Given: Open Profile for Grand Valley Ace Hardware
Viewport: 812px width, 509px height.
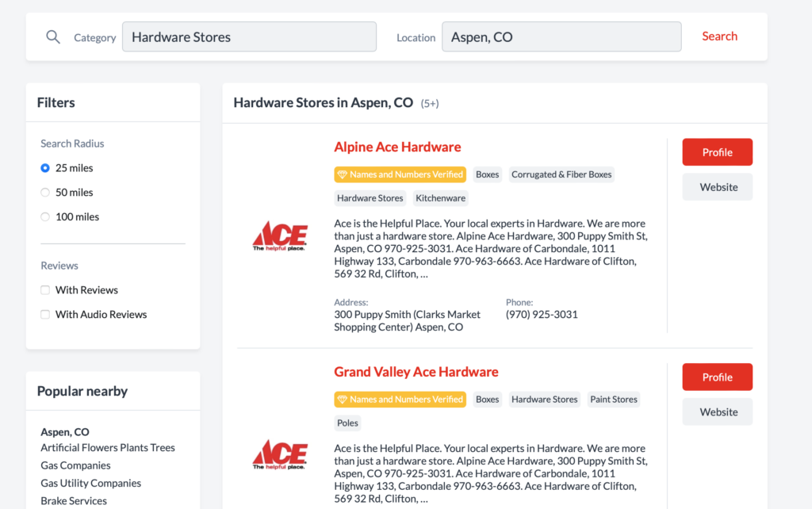Looking at the screenshot, I should [717, 377].
